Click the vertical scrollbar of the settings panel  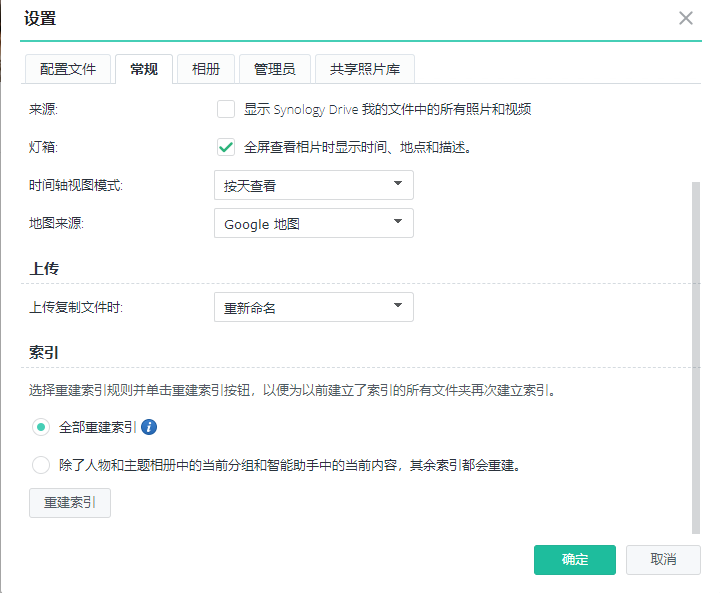(x=696, y=358)
